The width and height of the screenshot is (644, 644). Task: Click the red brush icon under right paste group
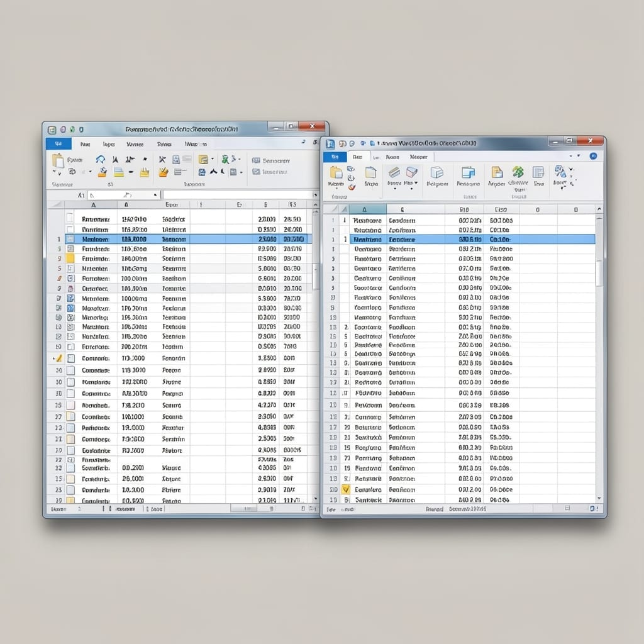pos(352,187)
